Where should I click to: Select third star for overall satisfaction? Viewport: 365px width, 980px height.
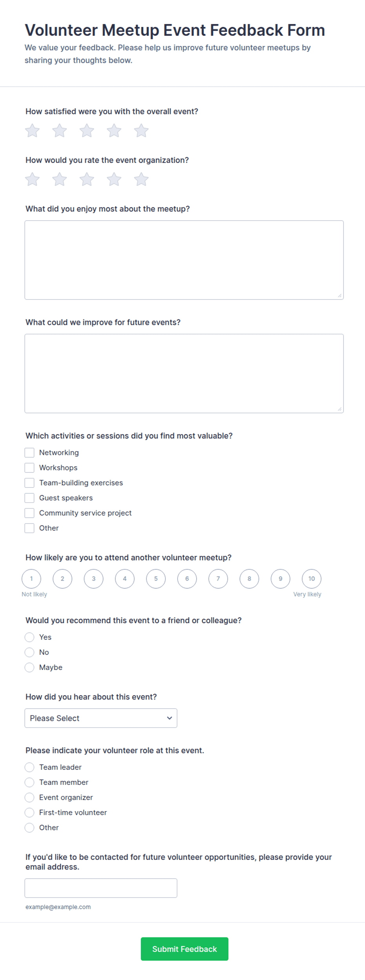point(87,131)
